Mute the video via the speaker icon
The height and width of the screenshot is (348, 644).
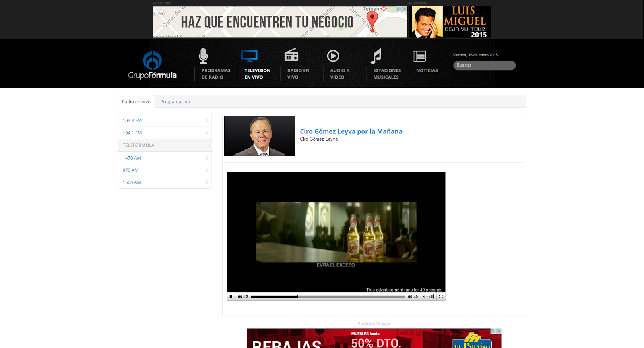click(x=424, y=297)
